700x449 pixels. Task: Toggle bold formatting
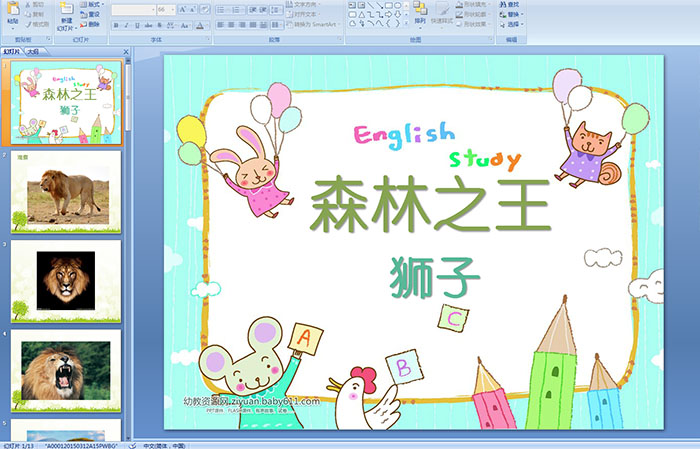tap(116, 24)
